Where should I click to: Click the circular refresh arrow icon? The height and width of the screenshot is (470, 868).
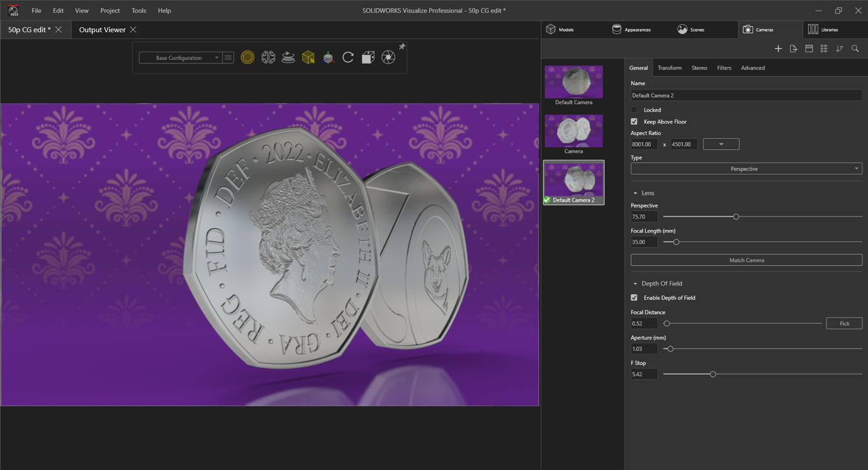tap(348, 57)
